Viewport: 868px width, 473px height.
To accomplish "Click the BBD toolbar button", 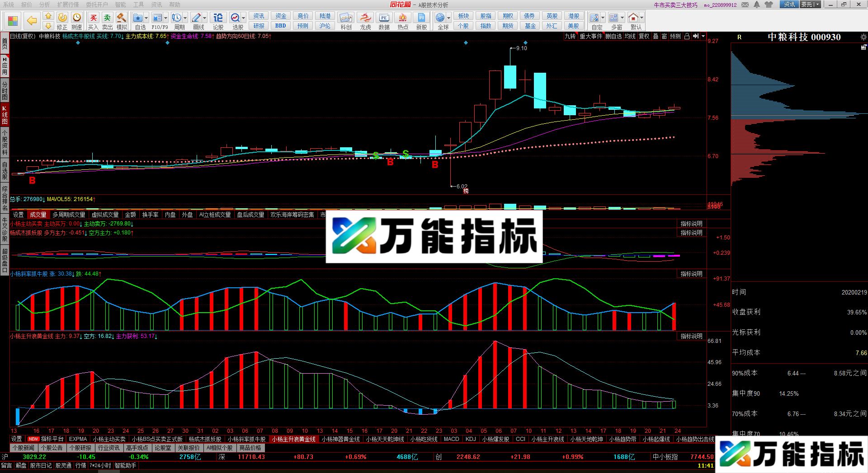I will coord(280,25).
